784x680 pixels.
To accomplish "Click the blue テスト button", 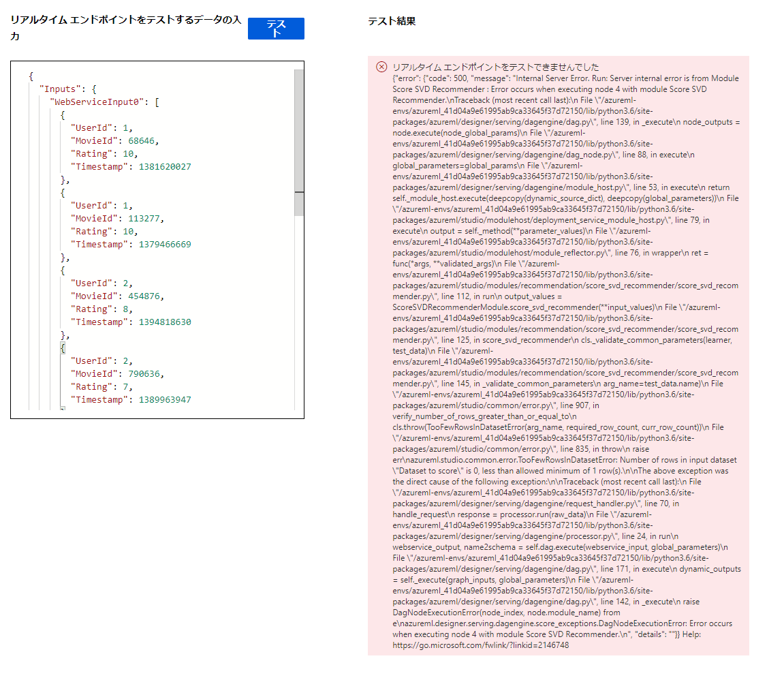I will (x=276, y=29).
